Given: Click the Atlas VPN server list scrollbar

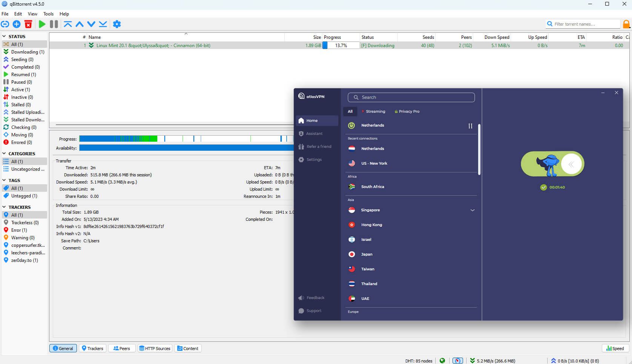Looking at the screenshot, I should pos(479,149).
